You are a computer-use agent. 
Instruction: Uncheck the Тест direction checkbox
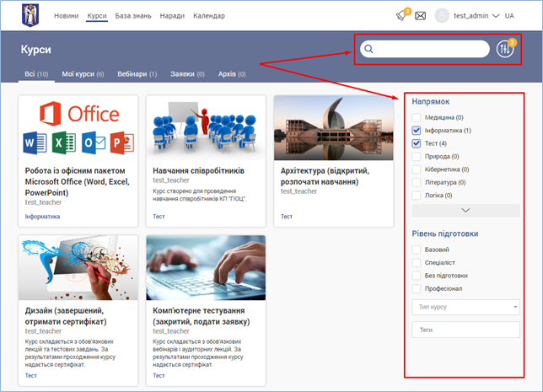tap(417, 143)
